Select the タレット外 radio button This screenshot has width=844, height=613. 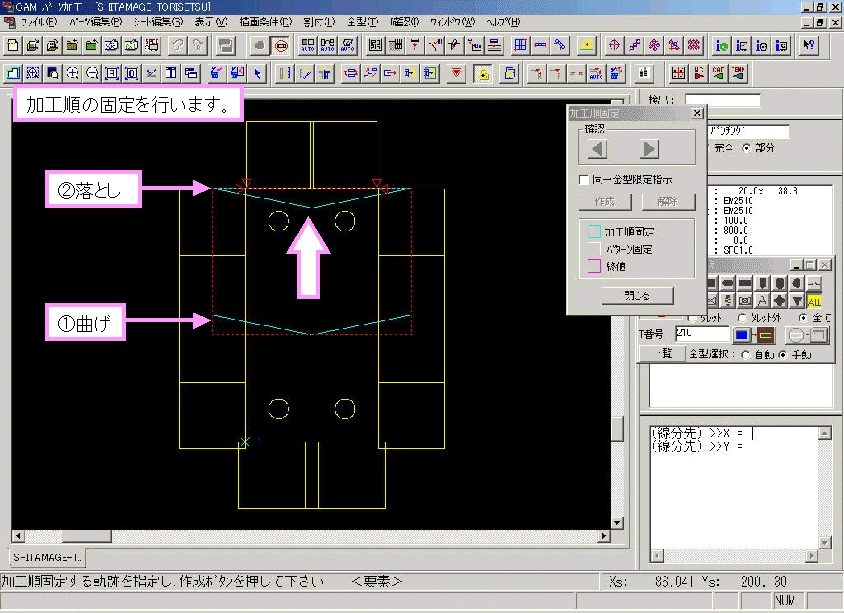[x=742, y=318]
